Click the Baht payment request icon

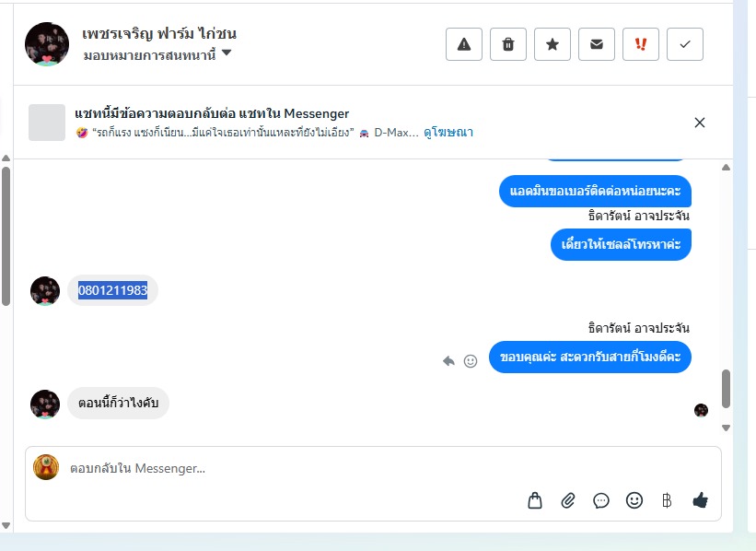[667, 501]
